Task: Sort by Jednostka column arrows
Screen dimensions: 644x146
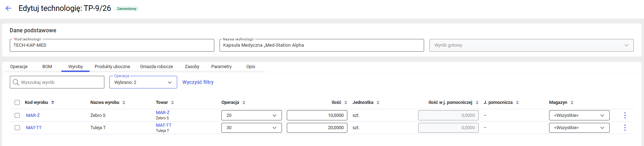Action: [378, 102]
